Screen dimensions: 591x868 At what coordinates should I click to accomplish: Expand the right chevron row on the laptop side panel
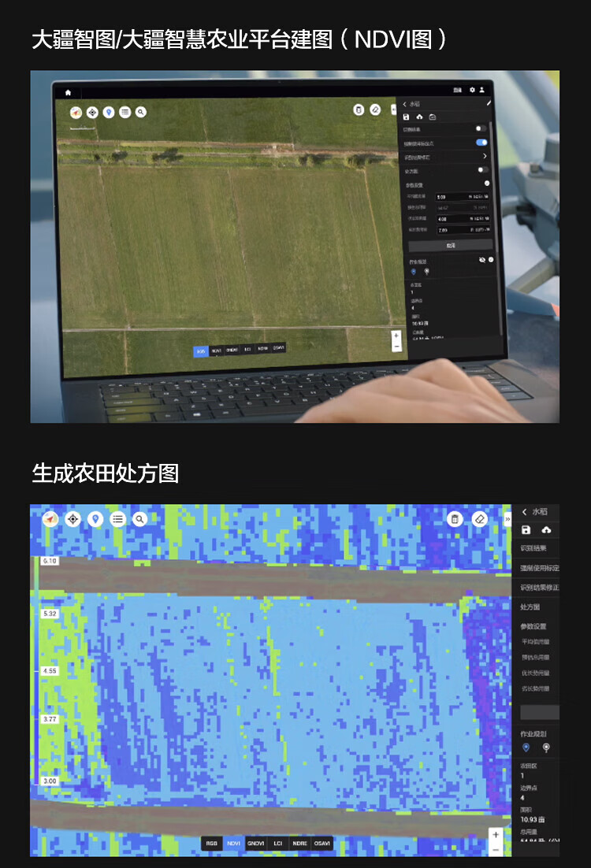pos(484,156)
